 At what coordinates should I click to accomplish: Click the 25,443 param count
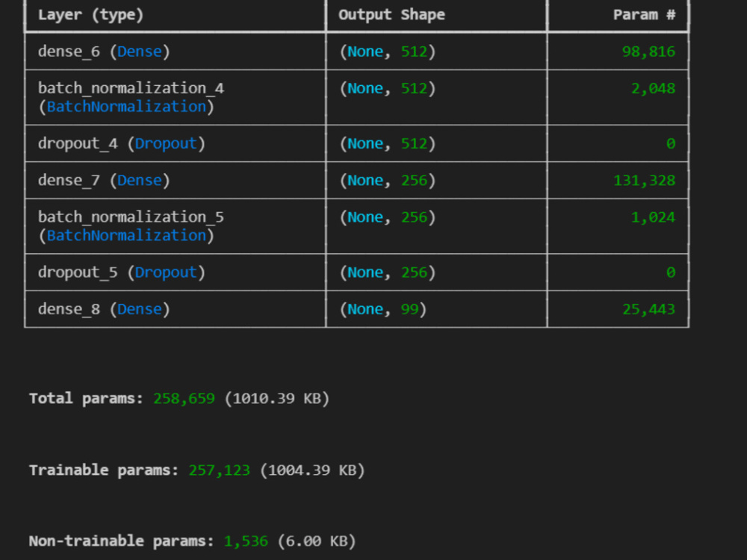click(648, 310)
